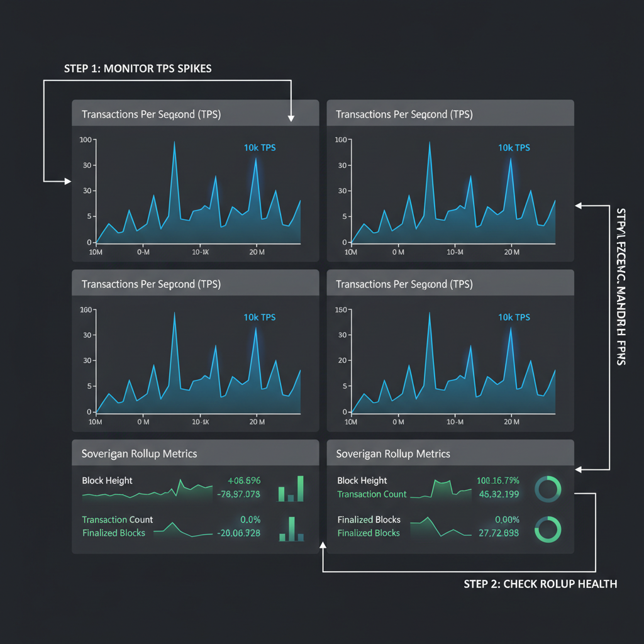Screen dimensions: 644x644
Task: Enable the Block Height metric display
Action: pyautogui.click(x=108, y=480)
